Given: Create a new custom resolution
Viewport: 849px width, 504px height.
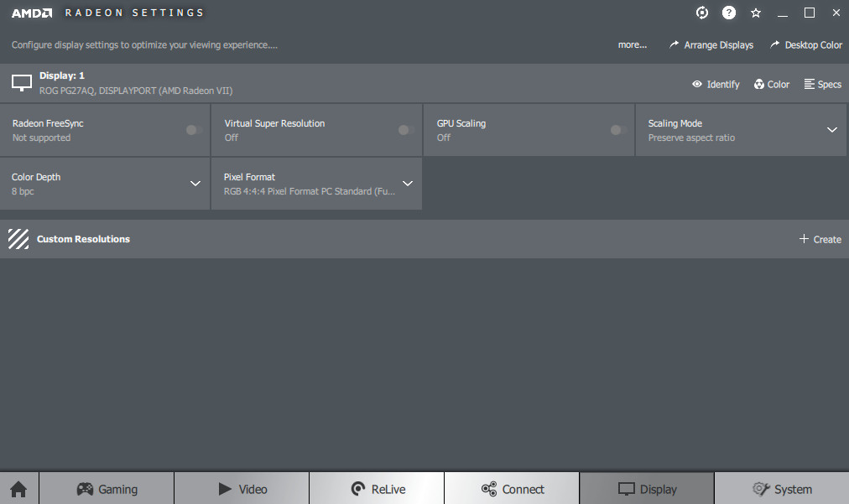Looking at the screenshot, I should (820, 239).
